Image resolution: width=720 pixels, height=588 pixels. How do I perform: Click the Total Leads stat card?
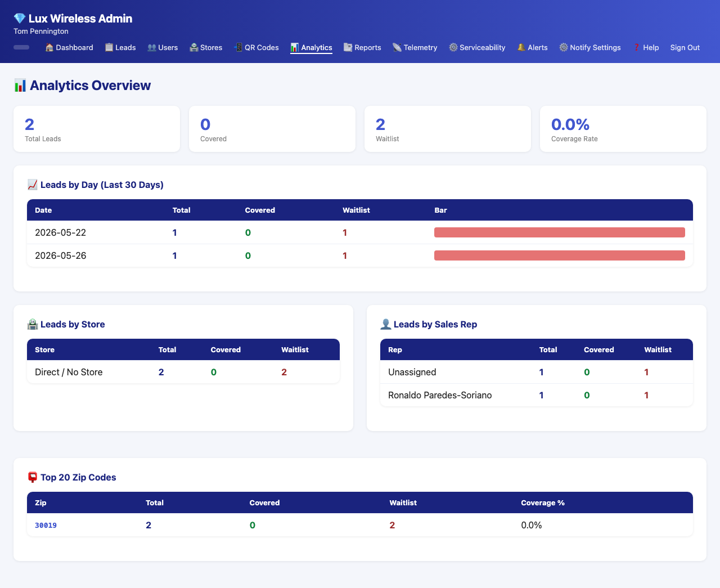tap(97, 129)
